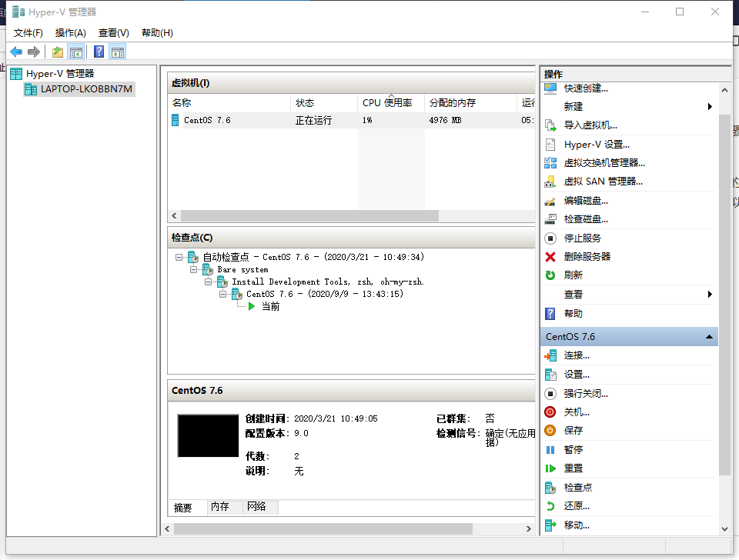This screenshot has height=560, width=739.
Task: Collapse the 自动检查点 checkpoint node
Action: (x=179, y=257)
